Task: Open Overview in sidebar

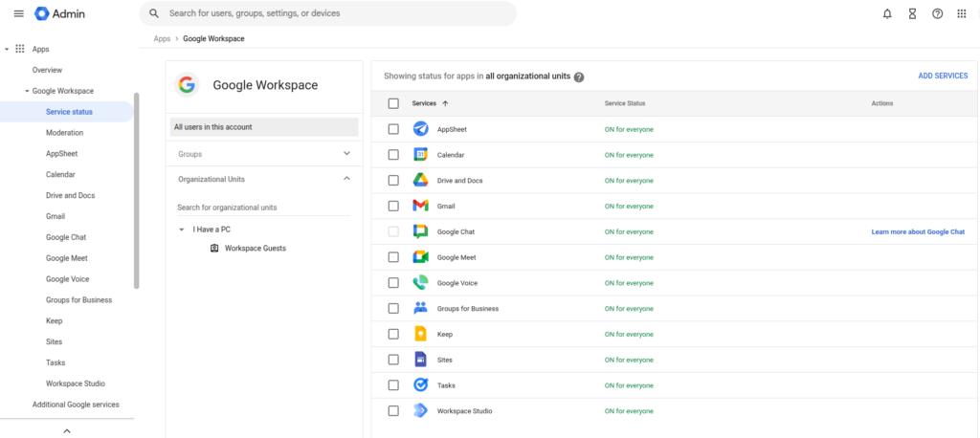Action: tap(48, 70)
